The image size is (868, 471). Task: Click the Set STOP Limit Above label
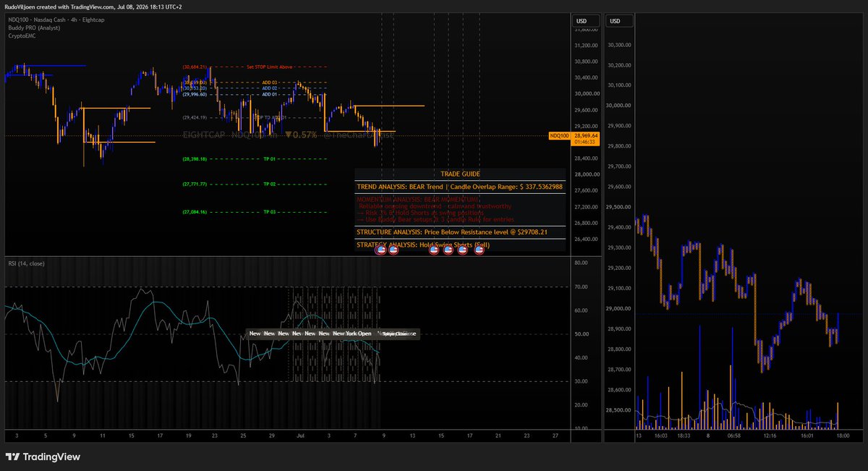click(269, 67)
